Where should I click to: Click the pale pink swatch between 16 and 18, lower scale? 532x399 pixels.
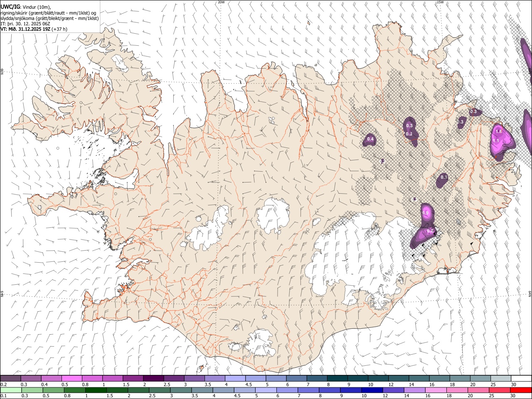tap(435, 390)
